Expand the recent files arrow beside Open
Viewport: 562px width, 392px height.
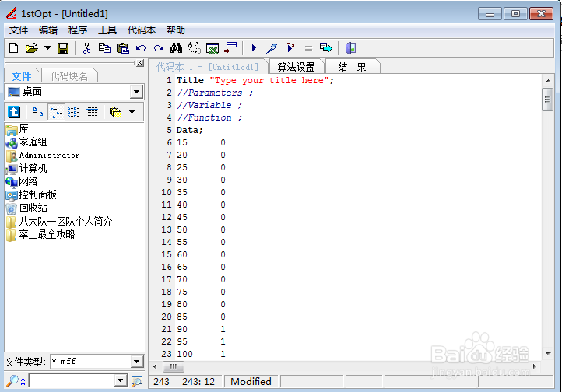[47, 47]
